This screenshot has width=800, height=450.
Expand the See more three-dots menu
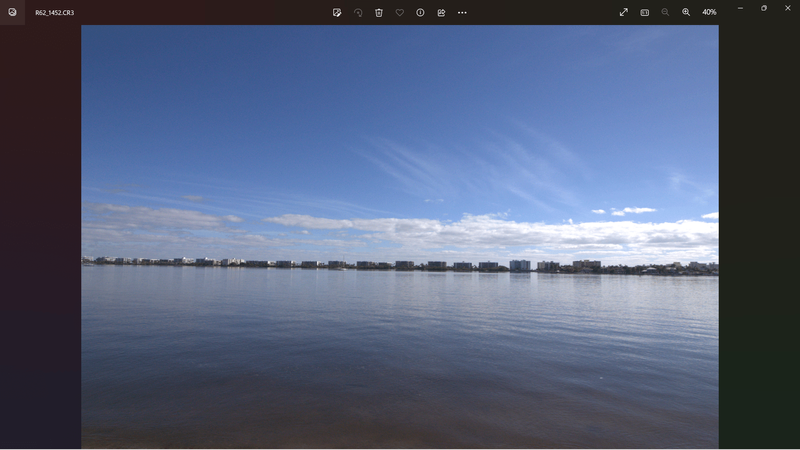point(462,12)
